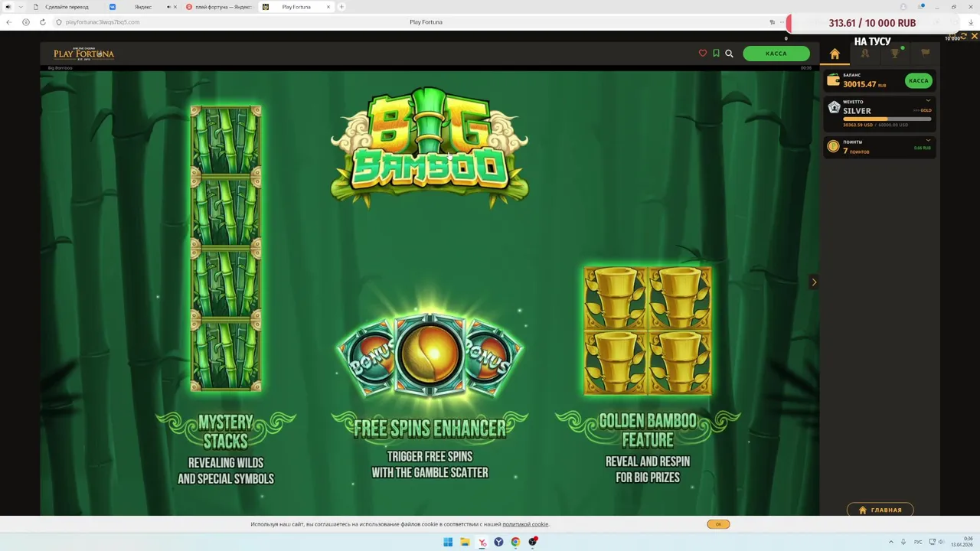Accept cookies with the OK button
980x551 pixels.
tap(718, 524)
